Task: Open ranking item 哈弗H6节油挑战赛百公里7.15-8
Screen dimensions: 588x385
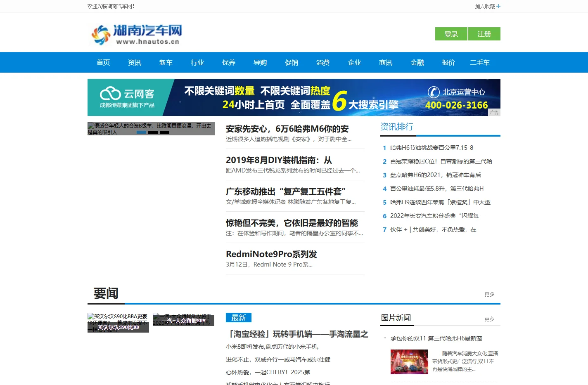Action: pyautogui.click(x=432, y=148)
